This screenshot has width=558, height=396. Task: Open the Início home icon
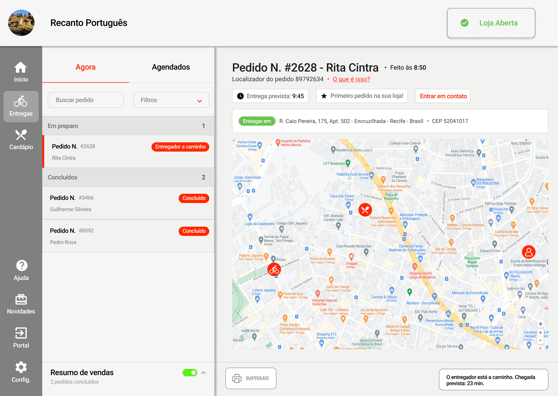21,68
